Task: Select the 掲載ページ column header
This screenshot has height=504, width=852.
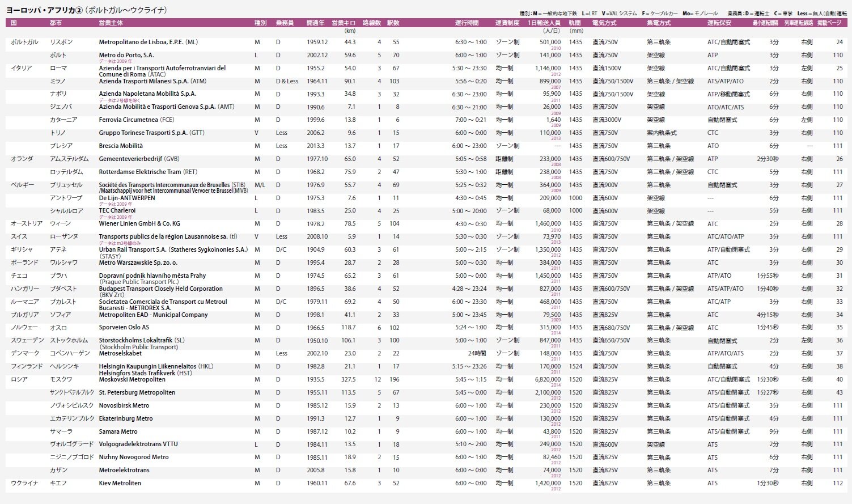Action: (x=829, y=23)
